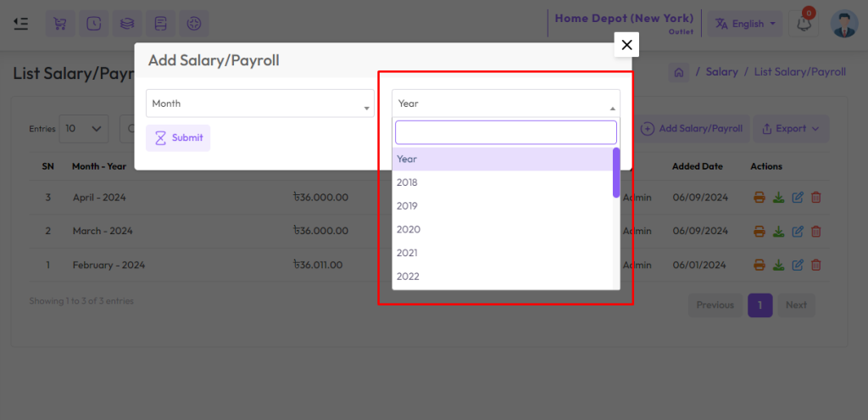Collapse the sidebar menu icon

[21, 23]
